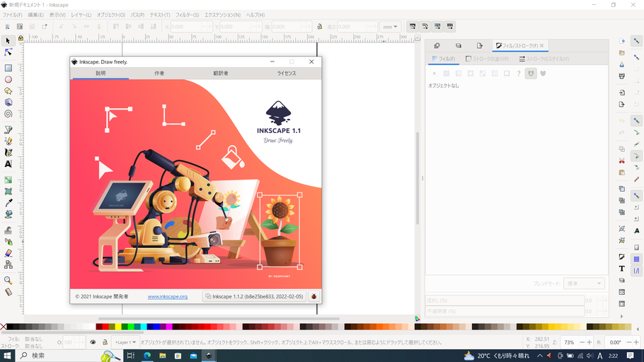Image resolution: width=644 pixels, height=362 pixels.
Task: Pick the yellow color swatch in palette
Action: (x=118, y=327)
